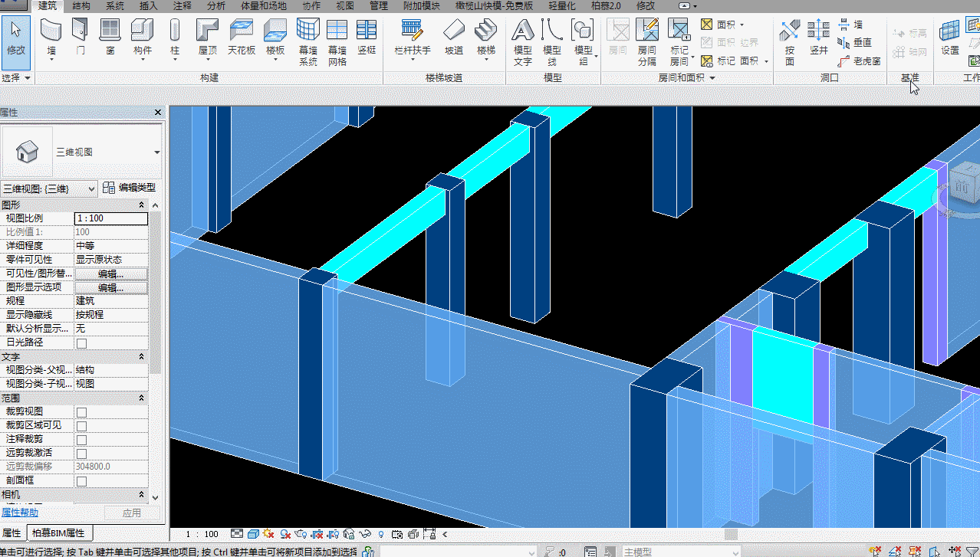Image resolution: width=980 pixels, height=557 pixels.
Task: Select the 天花板 (Ceiling) tool
Action: 242,38
